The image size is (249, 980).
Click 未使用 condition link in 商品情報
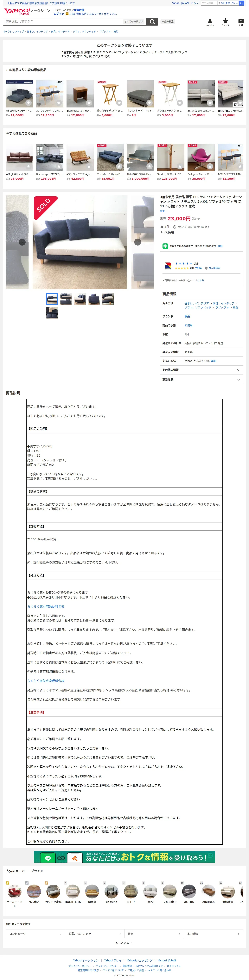(x=188, y=325)
